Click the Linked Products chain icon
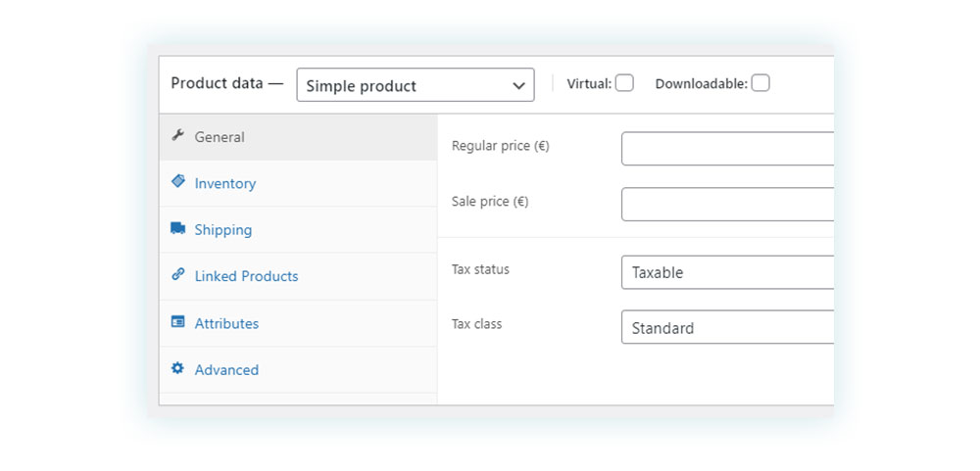The width and height of the screenshot is (980, 471). (178, 274)
